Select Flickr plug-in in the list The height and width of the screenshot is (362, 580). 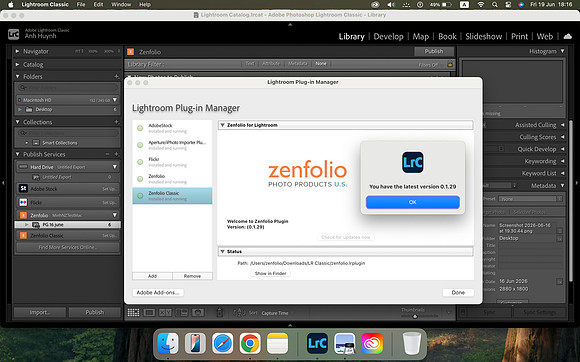tap(172, 162)
